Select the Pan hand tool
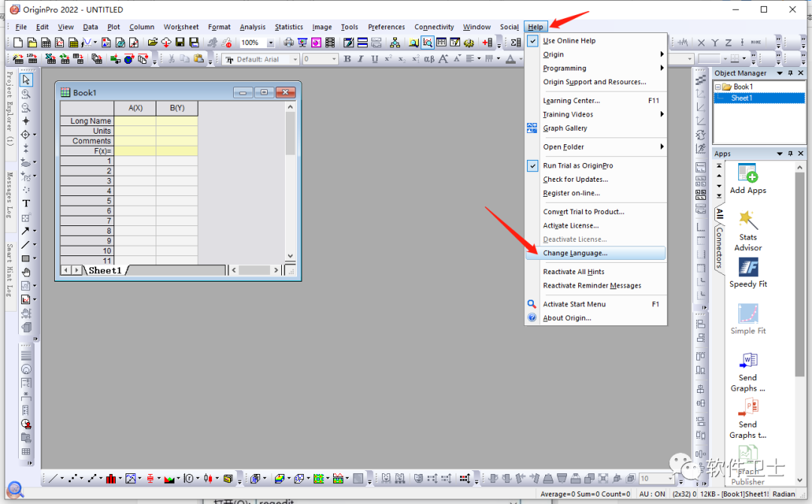The width and height of the screenshot is (812, 504). tap(26, 272)
